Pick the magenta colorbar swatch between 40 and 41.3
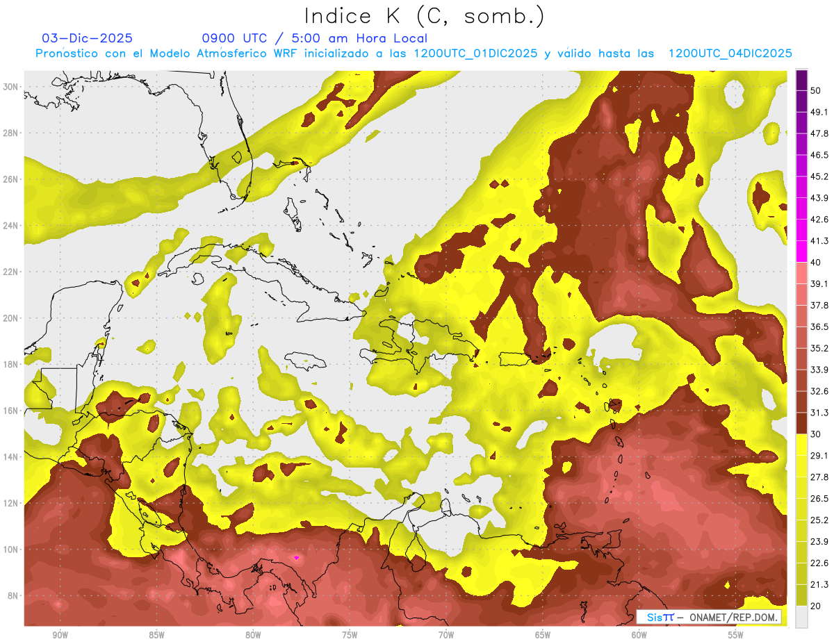 [x=801, y=251]
